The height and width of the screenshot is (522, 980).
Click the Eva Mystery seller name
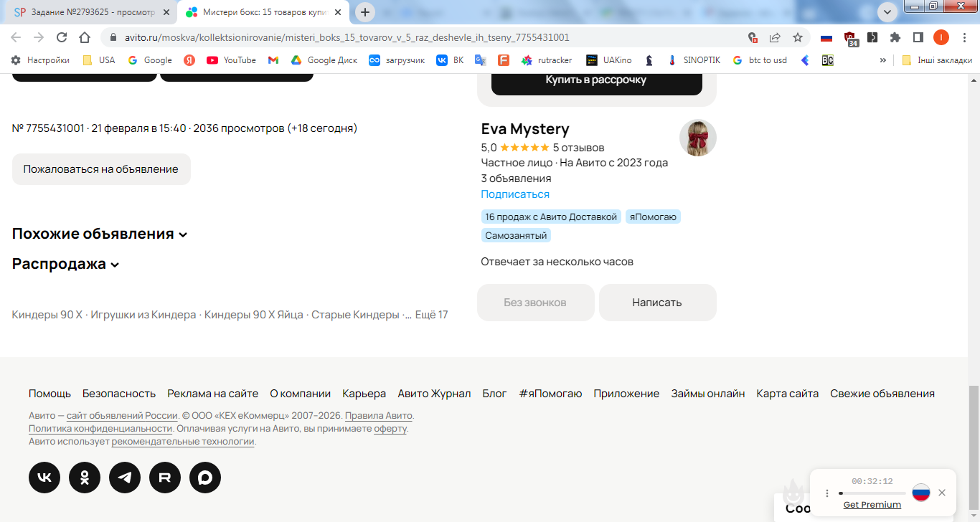[x=525, y=129]
